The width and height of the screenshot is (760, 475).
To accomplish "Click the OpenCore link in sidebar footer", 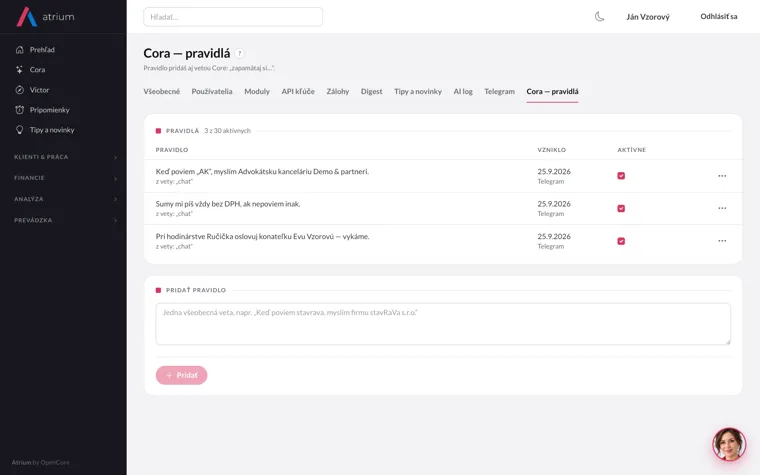I will click(55, 462).
